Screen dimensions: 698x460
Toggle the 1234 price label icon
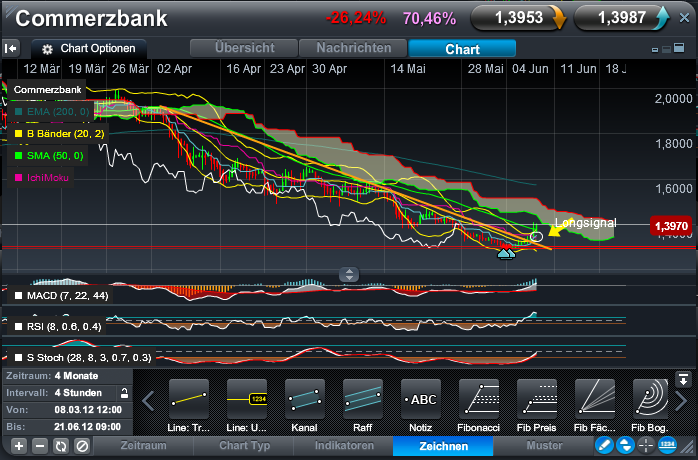pos(667,445)
